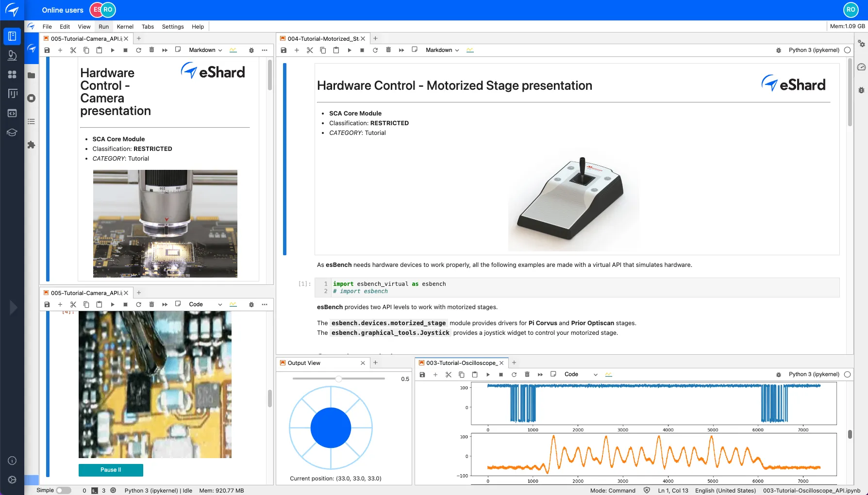Image resolution: width=868 pixels, height=495 pixels.
Task: Open Markdown cell type dropdown in the top Camera notebook
Action: tap(205, 50)
